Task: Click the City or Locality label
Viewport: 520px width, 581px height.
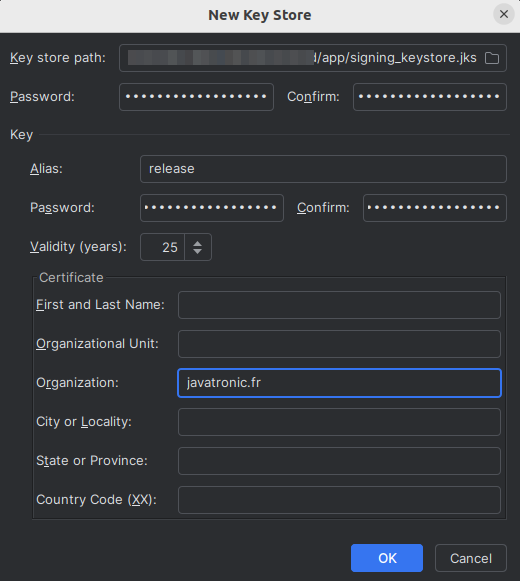Action: (84, 422)
